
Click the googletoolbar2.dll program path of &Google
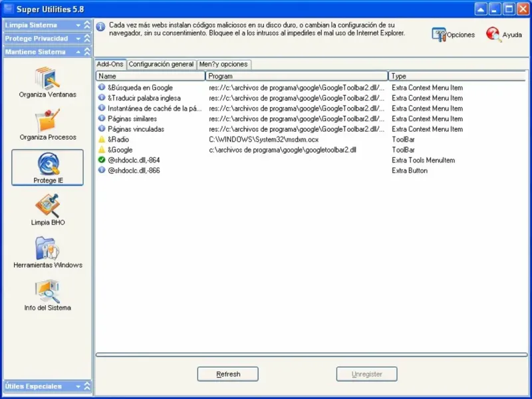283,150
